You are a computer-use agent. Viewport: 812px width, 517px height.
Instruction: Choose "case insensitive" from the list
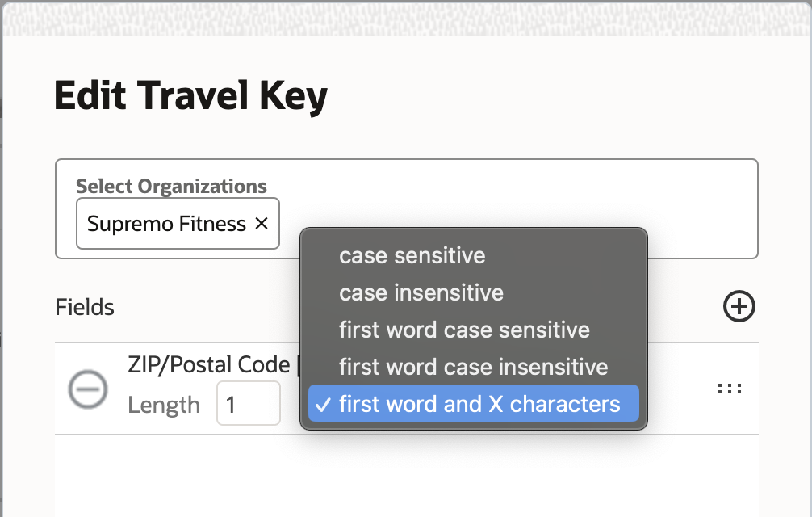pos(421,292)
